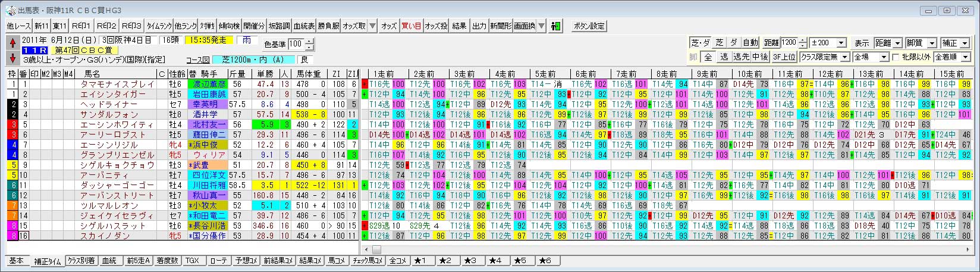Screen dimensions: 980x272
Task: Toggle the 芝・ダ surface filter
Action: [x=701, y=43]
